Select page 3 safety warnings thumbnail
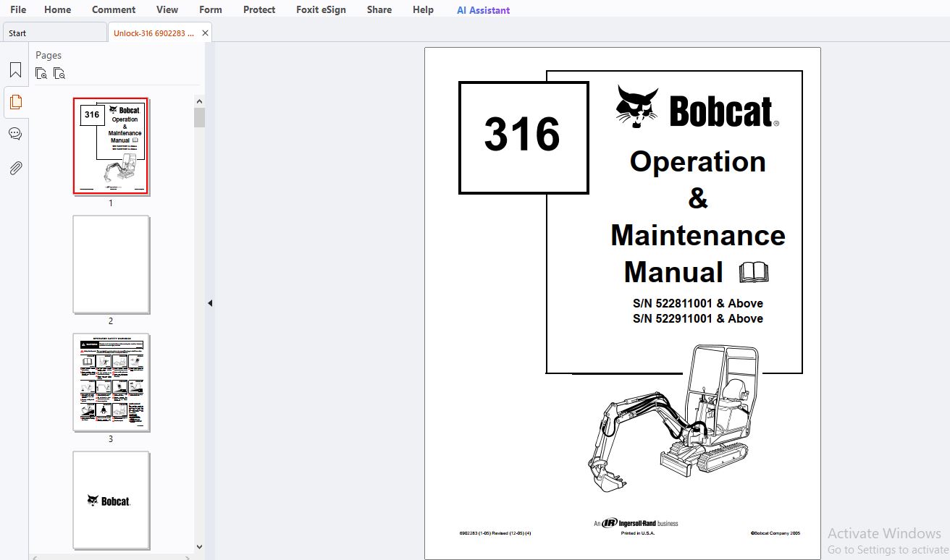This screenshot has height=560, width=950. pyautogui.click(x=111, y=382)
